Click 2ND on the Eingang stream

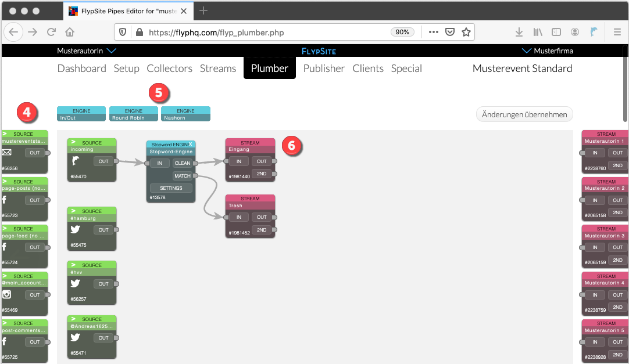262,174
